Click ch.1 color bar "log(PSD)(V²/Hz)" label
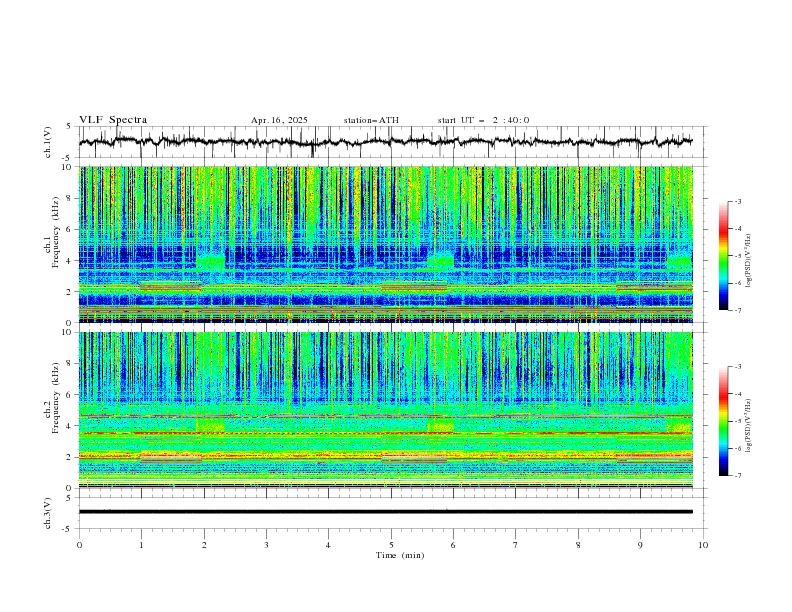Screen dimensions: 792x612 [x=749, y=261]
